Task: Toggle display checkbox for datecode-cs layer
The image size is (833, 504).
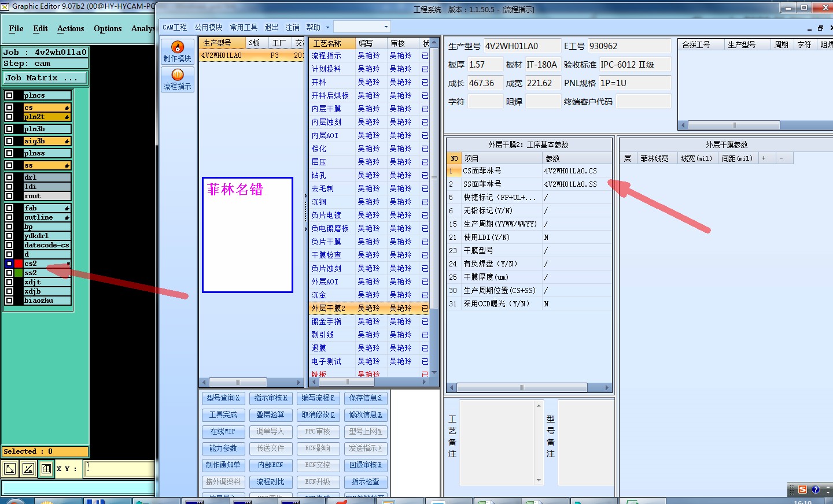Action: pos(9,245)
